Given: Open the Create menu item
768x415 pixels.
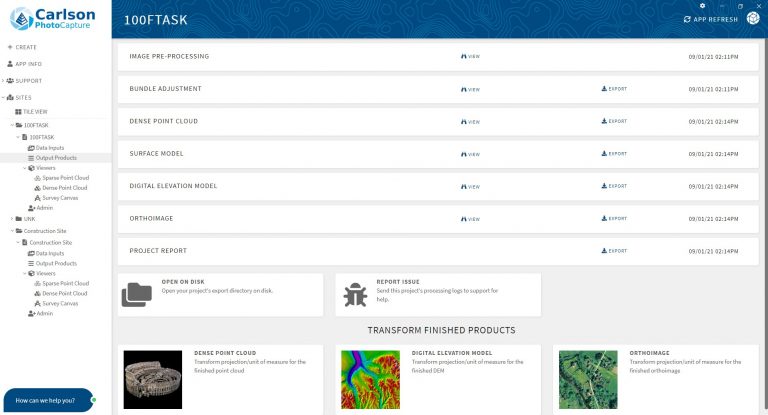Looking at the screenshot, I should point(26,47).
